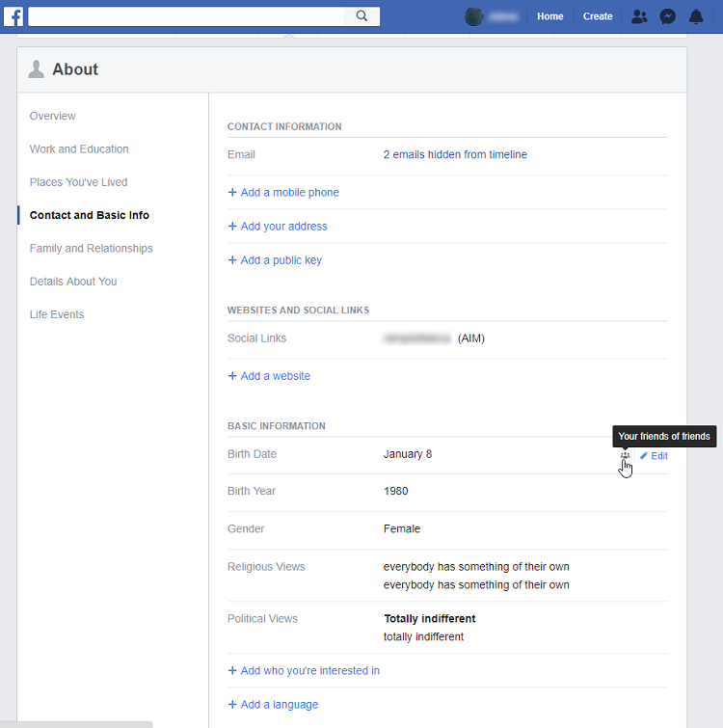723x728 pixels.
Task: Edit the Birth Date entry
Action: [654, 456]
